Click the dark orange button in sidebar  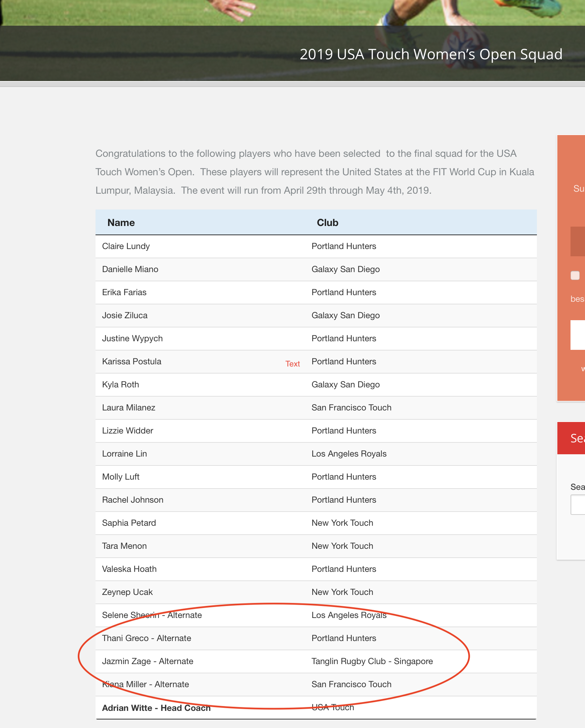[x=577, y=241]
